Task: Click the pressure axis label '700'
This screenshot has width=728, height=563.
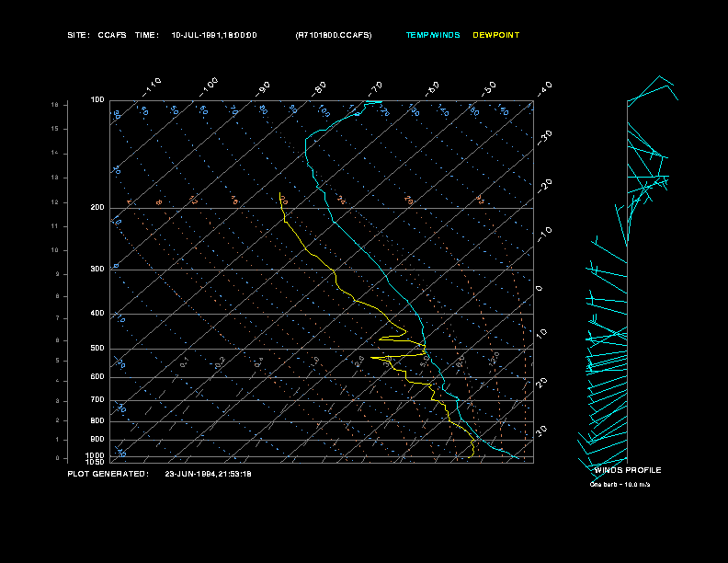Action: tap(97, 399)
